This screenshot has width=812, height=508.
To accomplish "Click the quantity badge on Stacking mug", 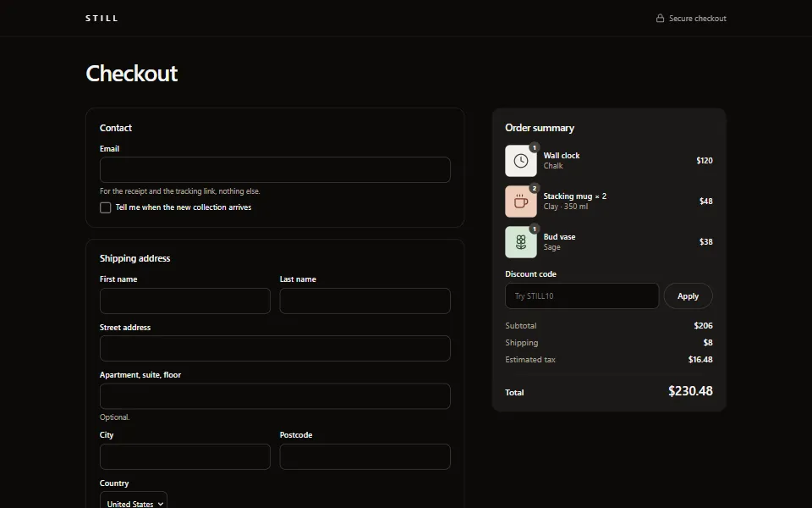I will (535, 188).
